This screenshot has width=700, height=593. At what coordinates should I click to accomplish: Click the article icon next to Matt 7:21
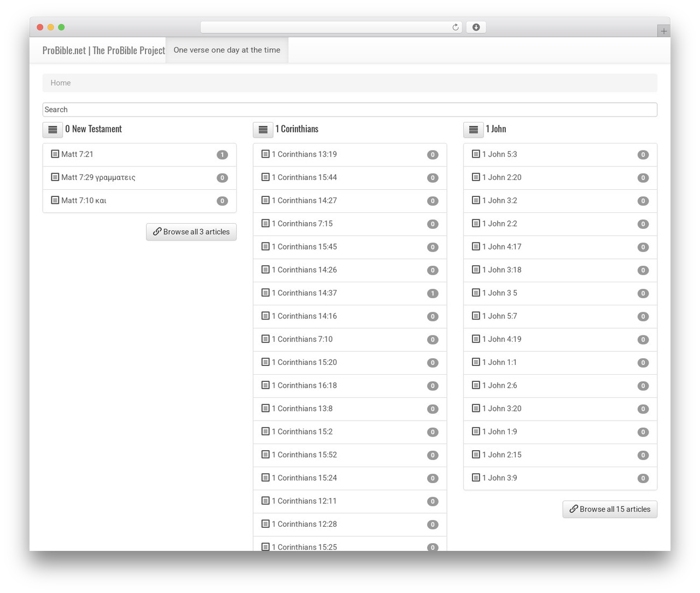pyautogui.click(x=55, y=154)
